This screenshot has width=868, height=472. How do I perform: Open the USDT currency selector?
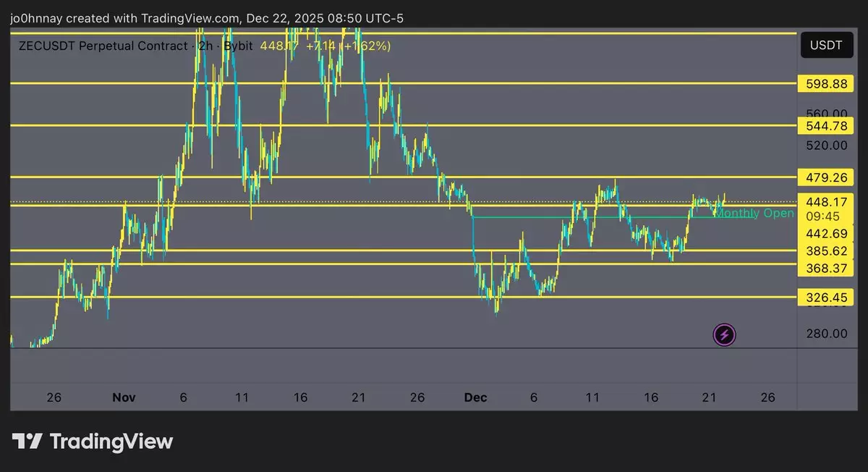(825, 45)
